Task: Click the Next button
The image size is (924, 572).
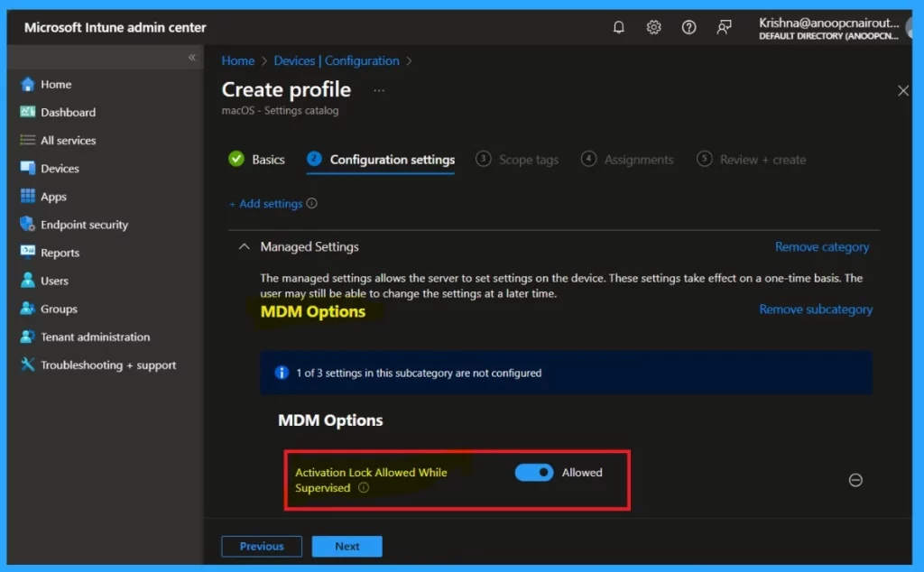Action: pos(347,546)
